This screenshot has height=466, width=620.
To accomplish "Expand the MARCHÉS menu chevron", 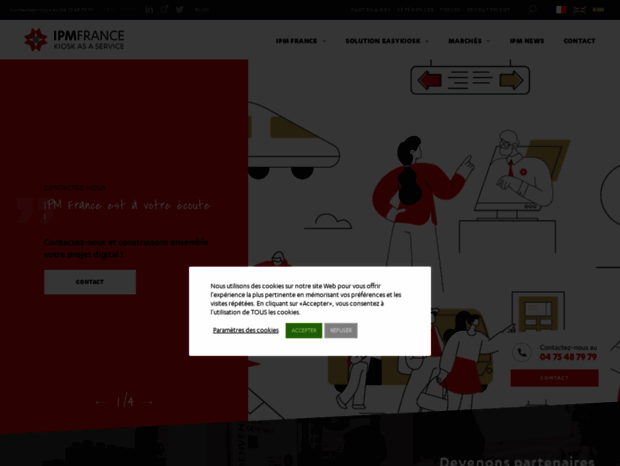I will point(489,41).
